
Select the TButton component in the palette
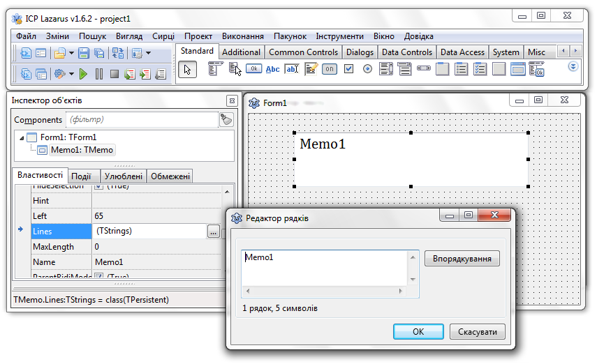pyautogui.click(x=254, y=68)
